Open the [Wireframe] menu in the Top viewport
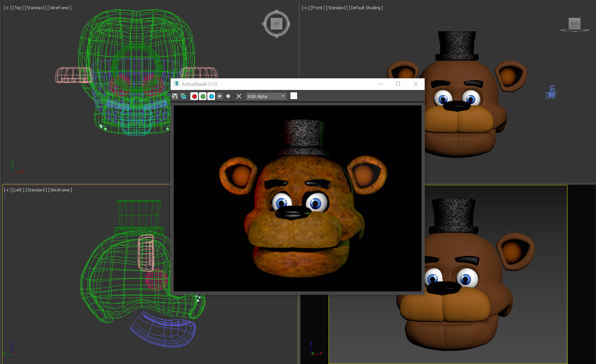The image size is (596, 364). [x=59, y=8]
